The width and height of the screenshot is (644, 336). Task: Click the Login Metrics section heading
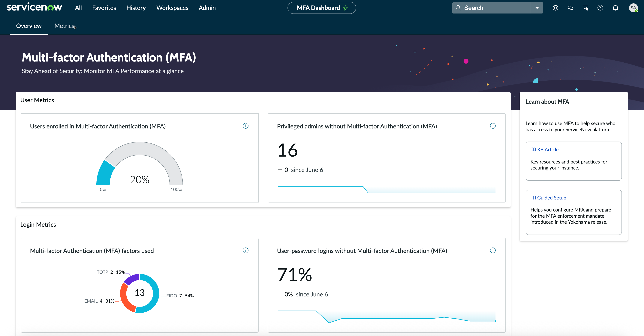pyautogui.click(x=38, y=224)
